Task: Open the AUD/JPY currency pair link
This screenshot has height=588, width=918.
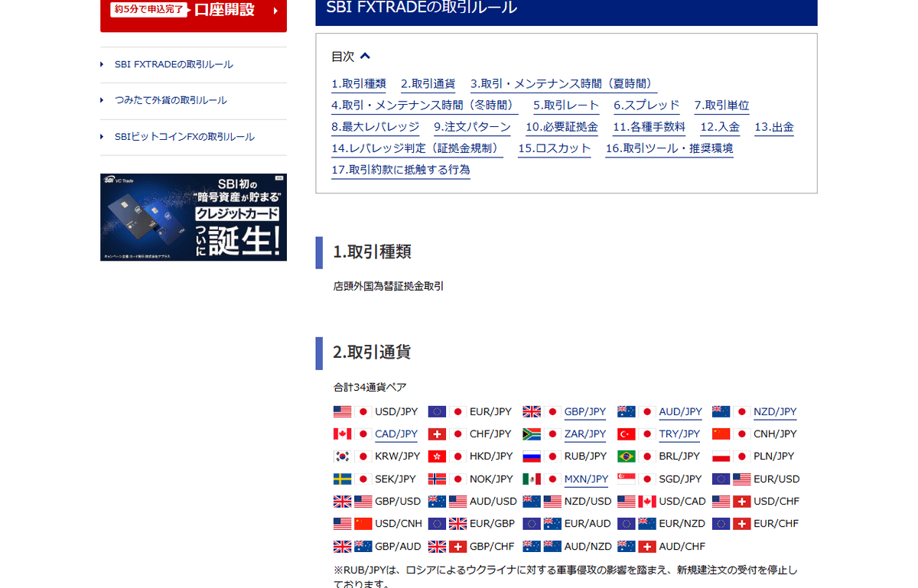Action: [x=681, y=411]
